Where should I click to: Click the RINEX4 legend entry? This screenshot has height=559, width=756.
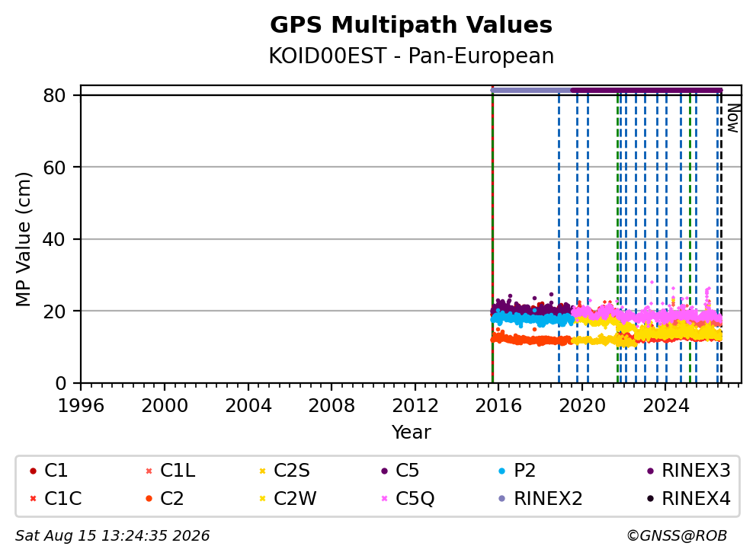click(x=688, y=499)
